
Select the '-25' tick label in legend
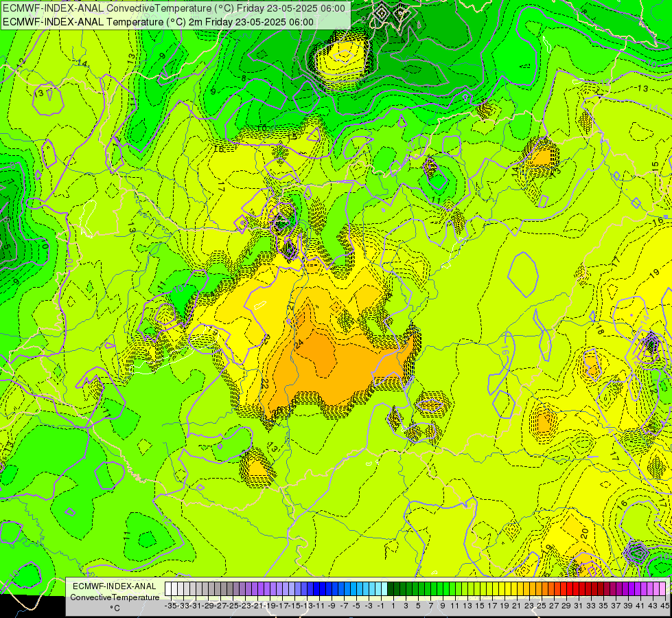[233, 606]
